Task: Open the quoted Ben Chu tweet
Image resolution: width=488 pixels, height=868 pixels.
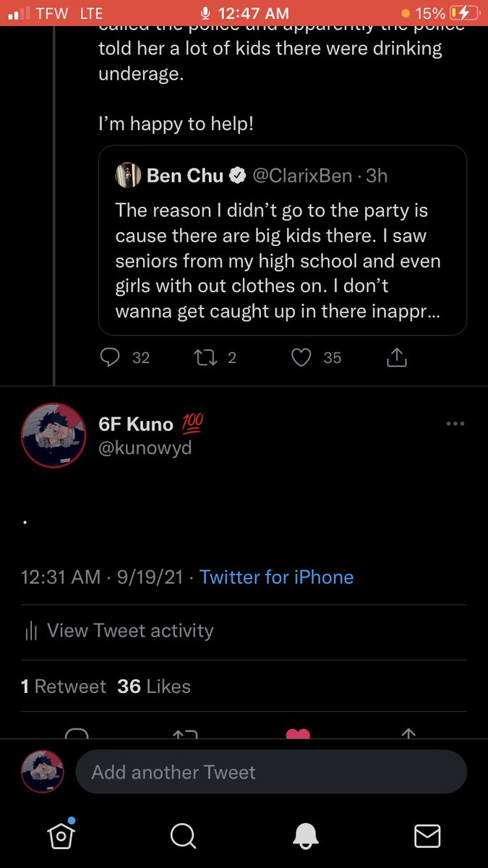Action: point(282,260)
